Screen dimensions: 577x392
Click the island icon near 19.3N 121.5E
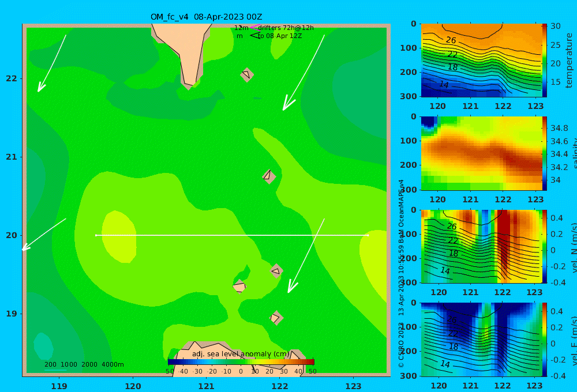click(x=239, y=287)
